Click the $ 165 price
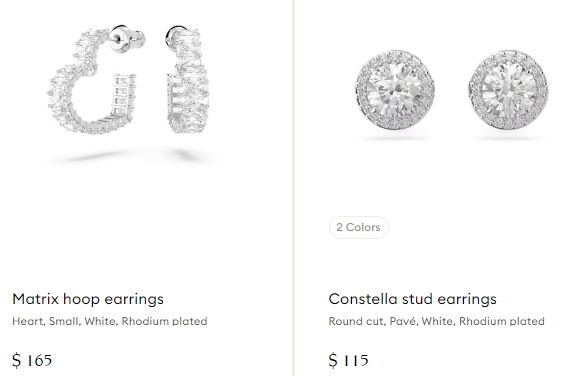This screenshot has width=582, height=376. click(x=32, y=360)
